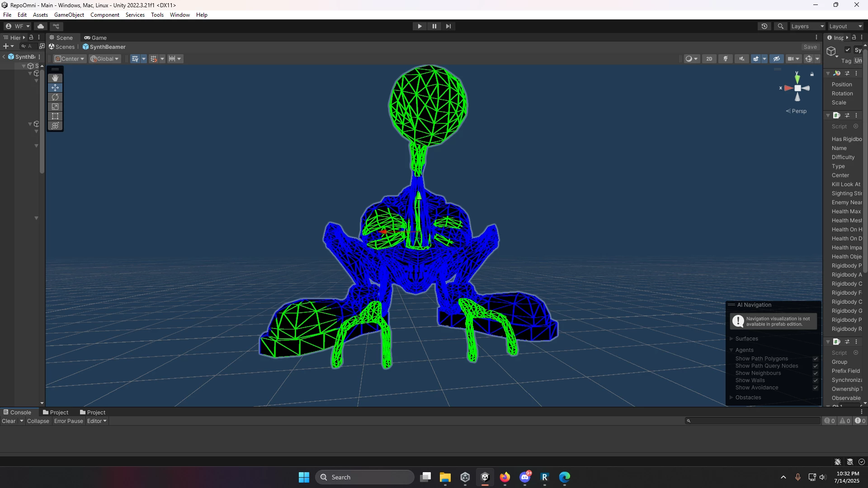This screenshot has height=488, width=868.
Task: Select the Hand view tool
Action: coord(55,78)
